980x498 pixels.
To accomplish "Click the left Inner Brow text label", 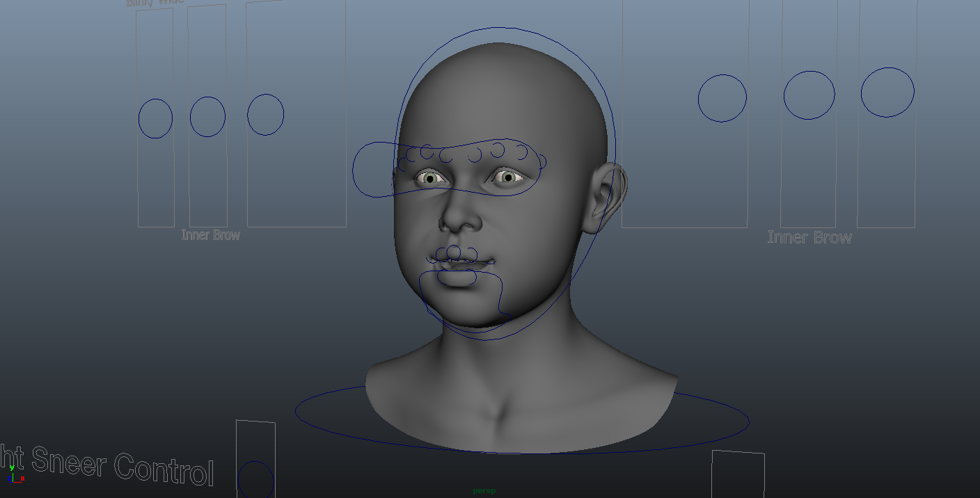I will click(211, 234).
